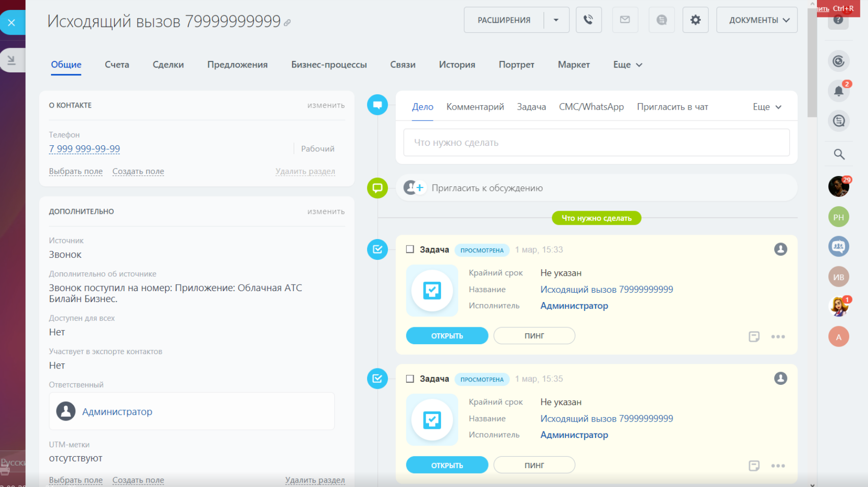The width and height of the screenshot is (868, 487).
Task: Click the Администратор link under Ответственный
Action: coord(117,412)
